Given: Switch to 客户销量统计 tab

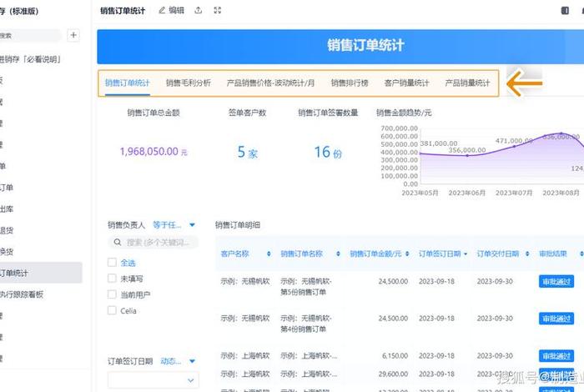Looking at the screenshot, I should [406, 83].
